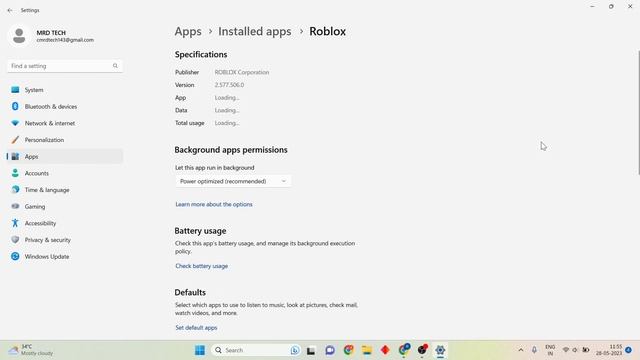Click the Windows Update refresh icon
Screen dimensions: 640x360
15,256
